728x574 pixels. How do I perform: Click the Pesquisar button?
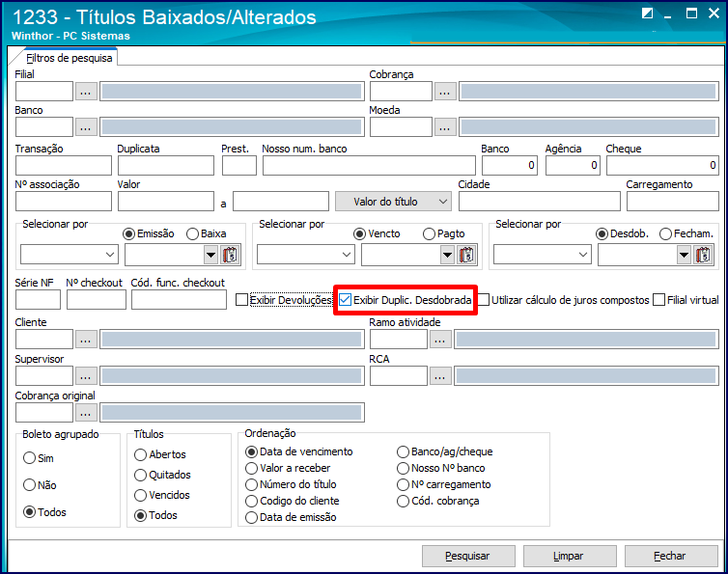(x=468, y=556)
